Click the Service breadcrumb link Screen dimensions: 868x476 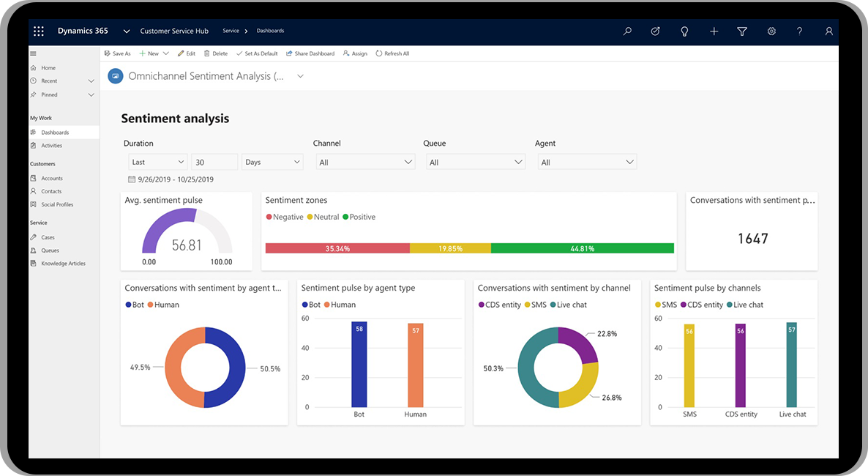(x=231, y=31)
